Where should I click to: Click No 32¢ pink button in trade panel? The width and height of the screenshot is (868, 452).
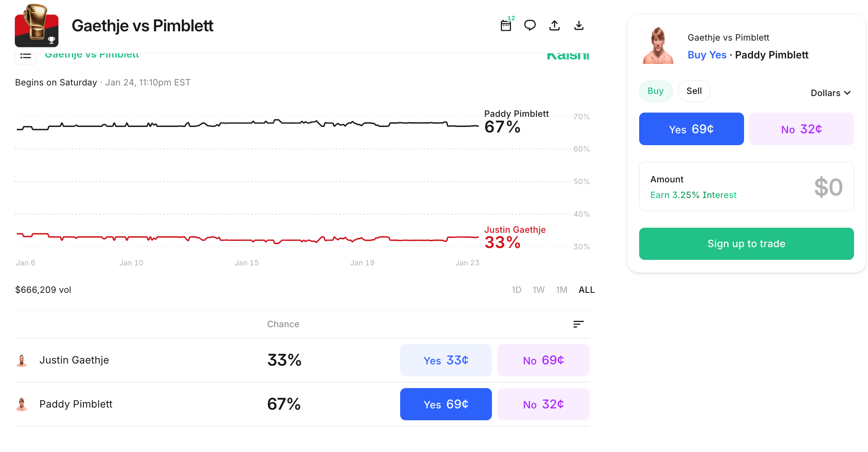click(801, 129)
